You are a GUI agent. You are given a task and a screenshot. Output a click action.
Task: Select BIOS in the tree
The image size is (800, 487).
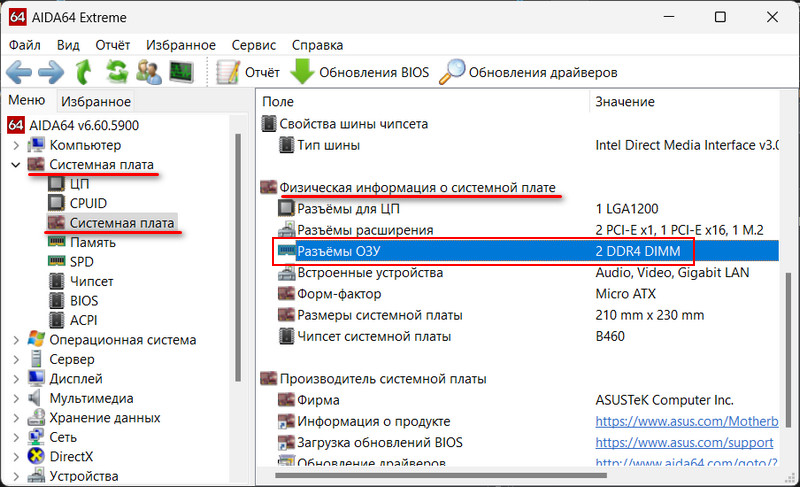click(84, 301)
